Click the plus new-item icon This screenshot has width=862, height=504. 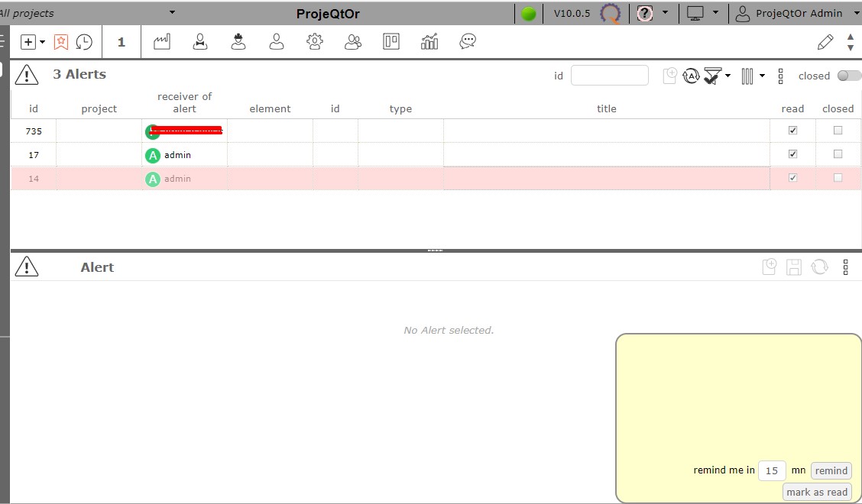(28, 42)
